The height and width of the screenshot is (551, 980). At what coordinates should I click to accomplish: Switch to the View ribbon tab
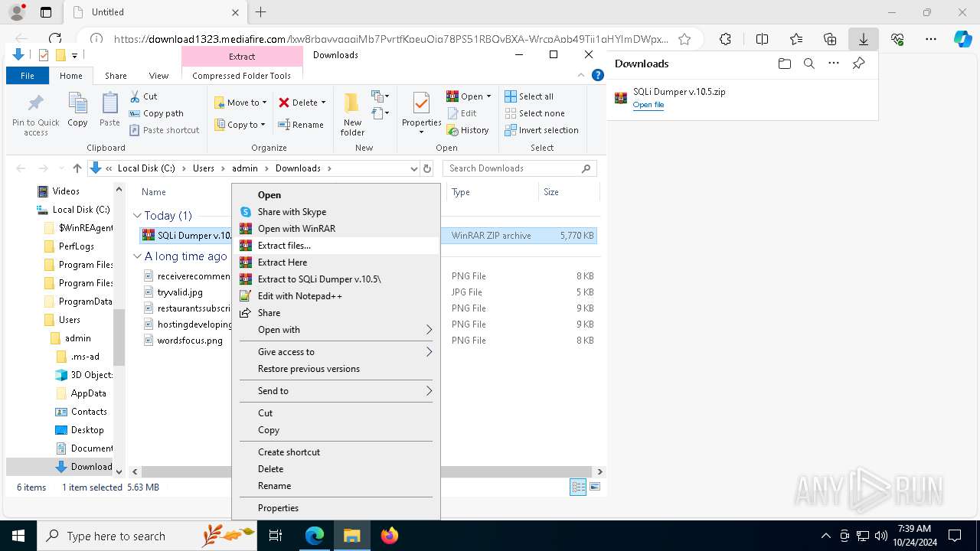coord(158,76)
